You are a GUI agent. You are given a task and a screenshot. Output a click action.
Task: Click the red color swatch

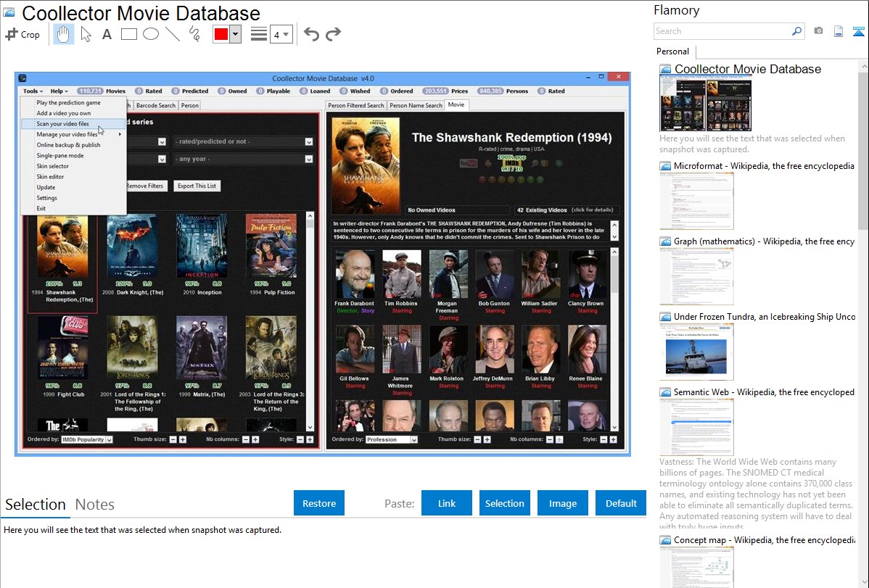click(221, 34)
